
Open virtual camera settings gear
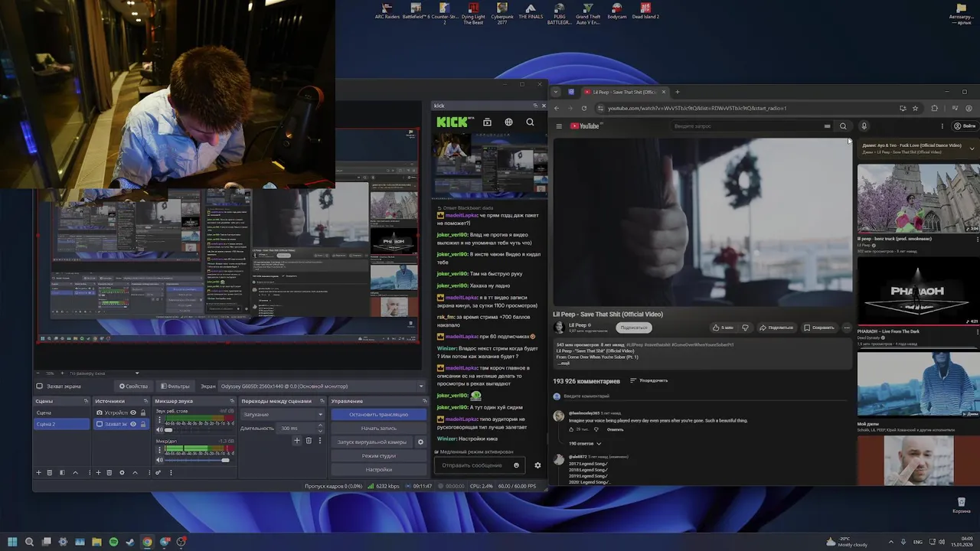click(x=420, y=442)
